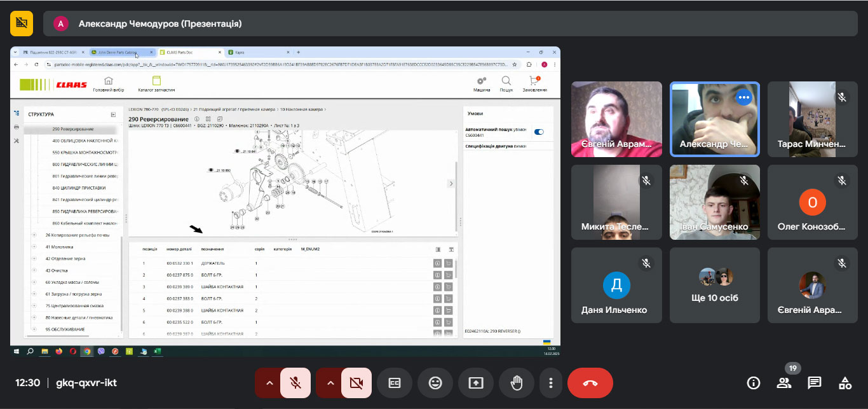Image resolution: width=868 pixels, height=409 pixels.
Task: Click the parts table vertical scrollbar
Action: [456, 269]
